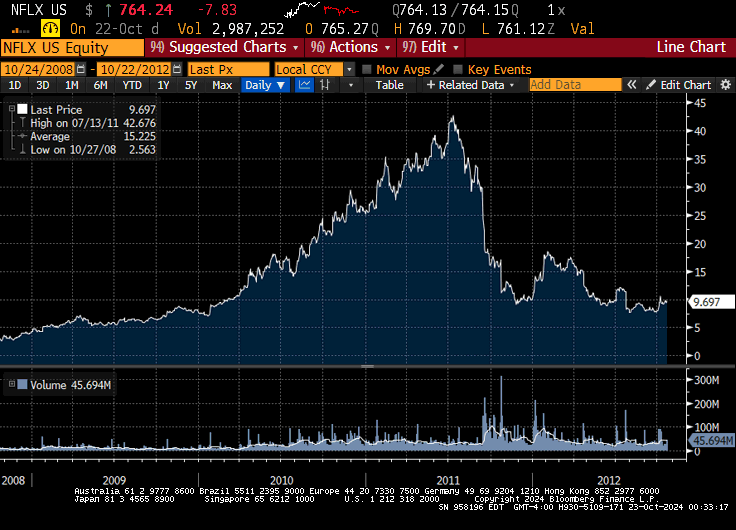Click the yellow gauge alert icon
The height and width of the screenshot is (530, 736).
(x=50, y=29)
